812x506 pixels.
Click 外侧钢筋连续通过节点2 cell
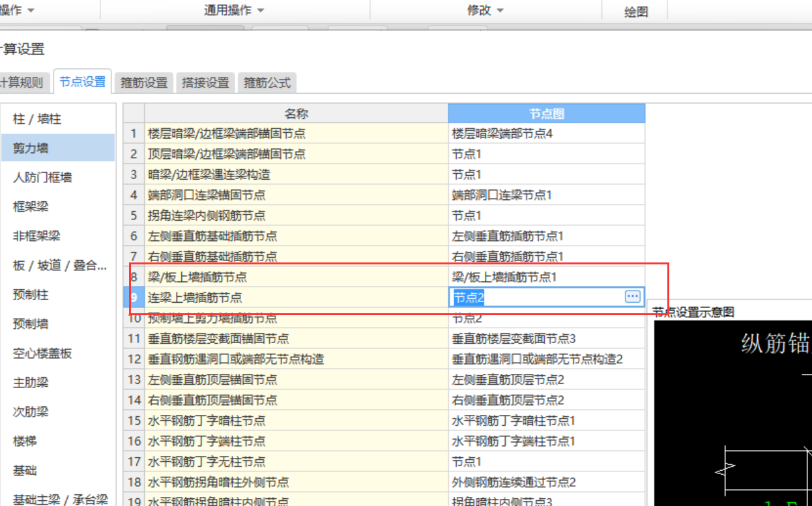547,482
